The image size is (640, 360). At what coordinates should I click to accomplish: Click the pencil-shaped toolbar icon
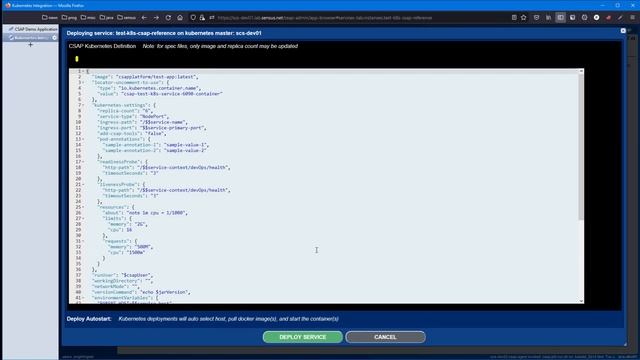pyautogui.click(x=620, y=18)
